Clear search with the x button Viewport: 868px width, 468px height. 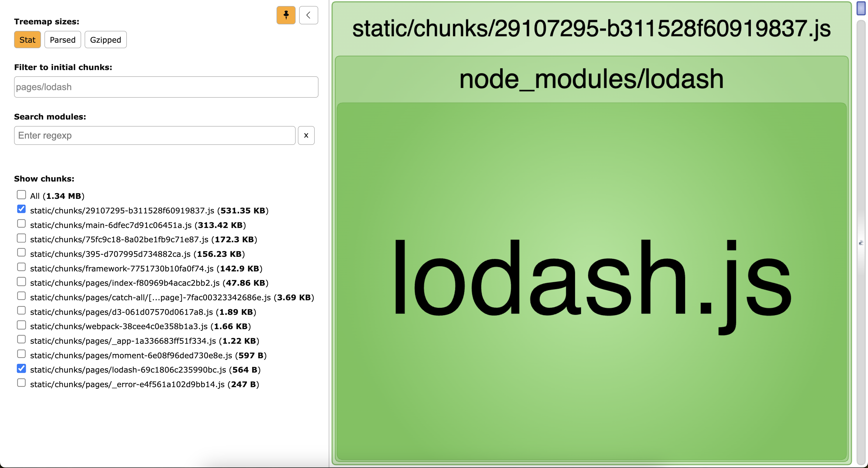pos(306,135)
